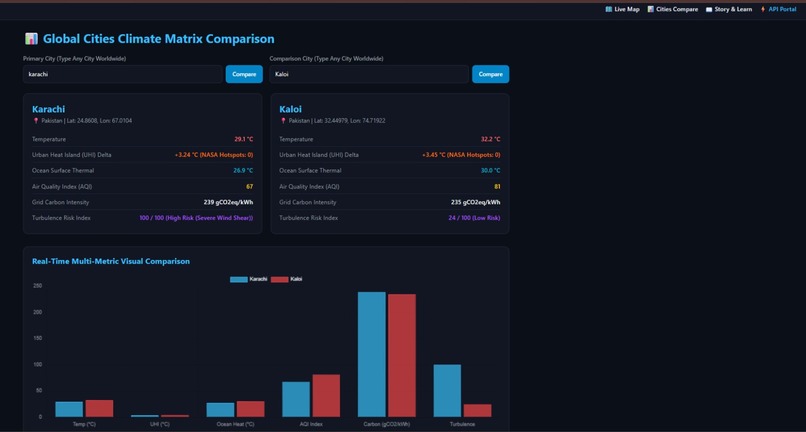Screen dimensions: 806x432
Task: Click the location pin icon under Kaloi
Action: pos(283,121)
